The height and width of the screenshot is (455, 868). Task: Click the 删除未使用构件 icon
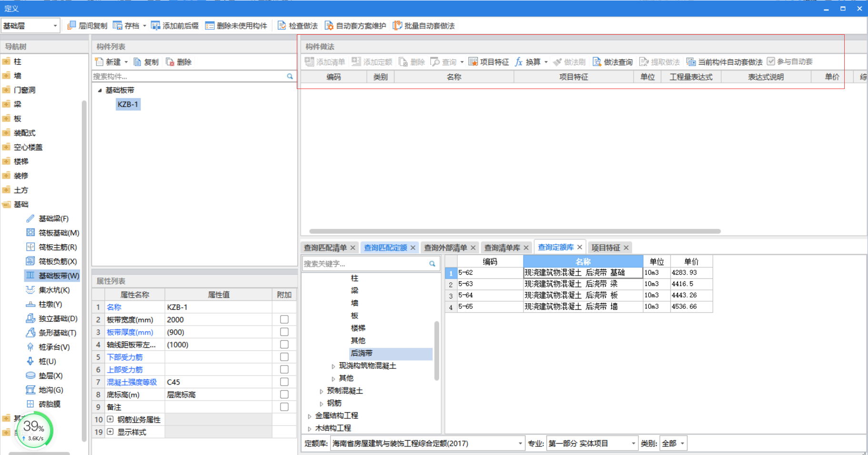tap(210, 26)
